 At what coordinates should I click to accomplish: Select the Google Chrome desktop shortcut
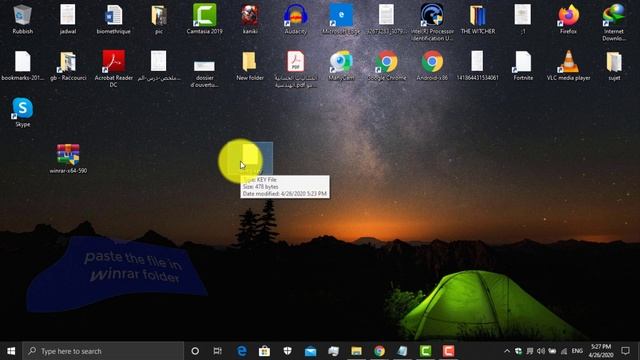[387, 62]
